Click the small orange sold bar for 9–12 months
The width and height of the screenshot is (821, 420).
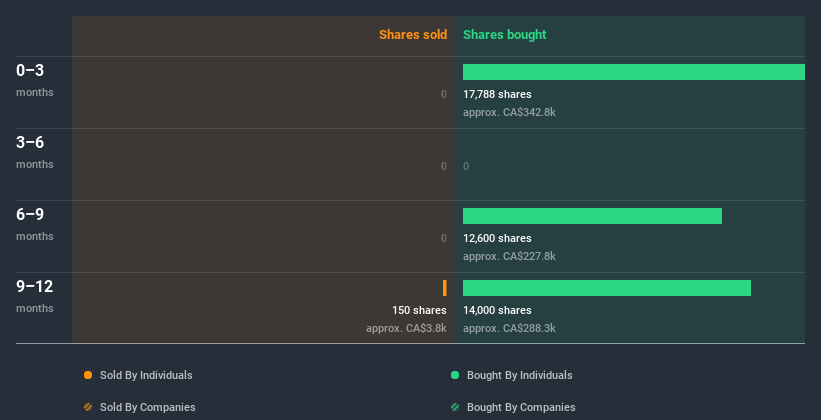(x=445, y=288)
